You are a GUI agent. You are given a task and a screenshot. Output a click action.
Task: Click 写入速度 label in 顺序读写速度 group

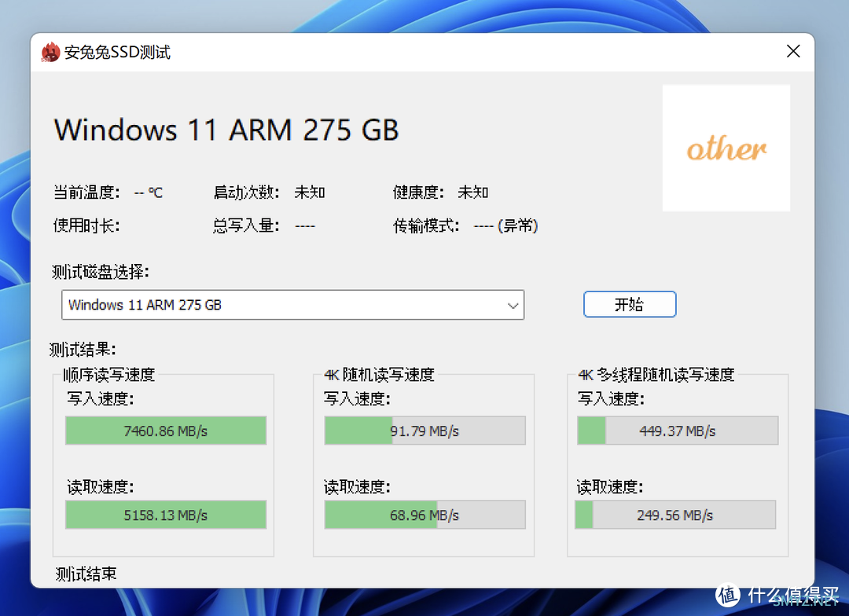(101, 399)
